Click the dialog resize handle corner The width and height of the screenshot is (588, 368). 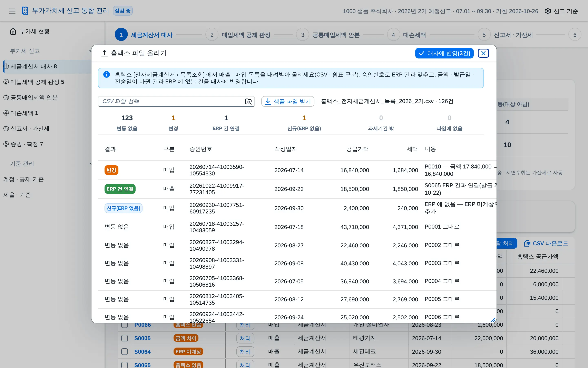[493, 320]
